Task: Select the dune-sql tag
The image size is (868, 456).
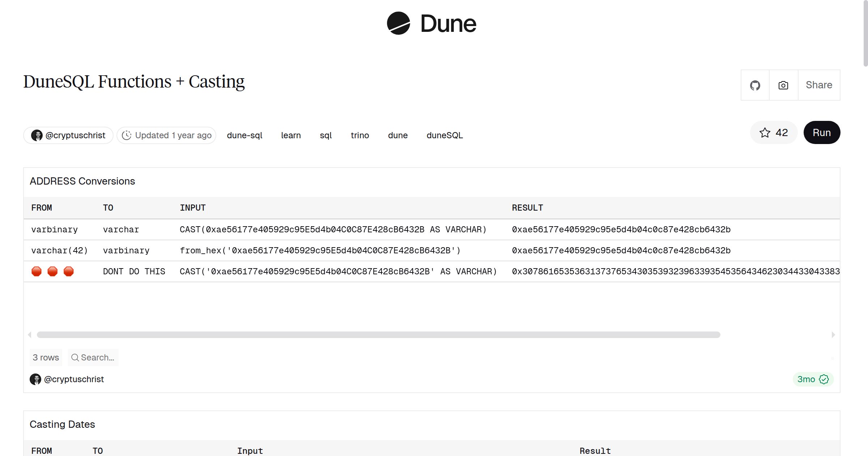Action: point(244,135)
